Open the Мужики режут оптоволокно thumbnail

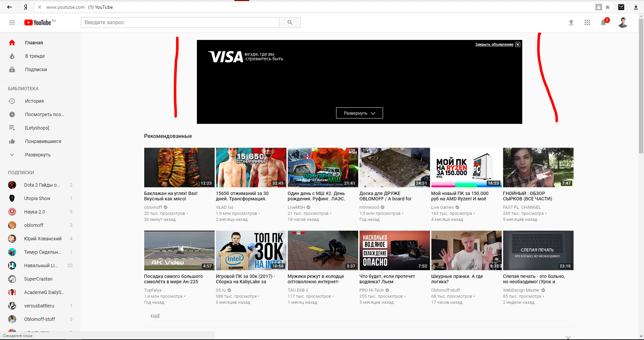coord(323,250)
